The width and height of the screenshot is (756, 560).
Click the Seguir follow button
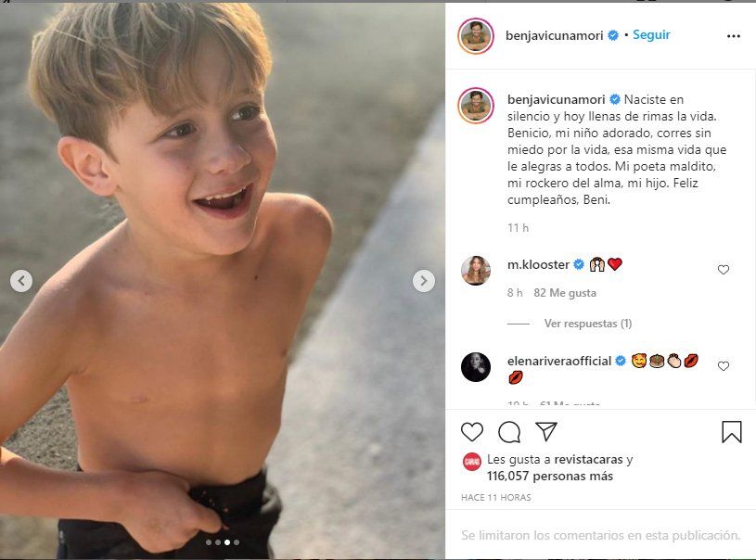point(651,35)
